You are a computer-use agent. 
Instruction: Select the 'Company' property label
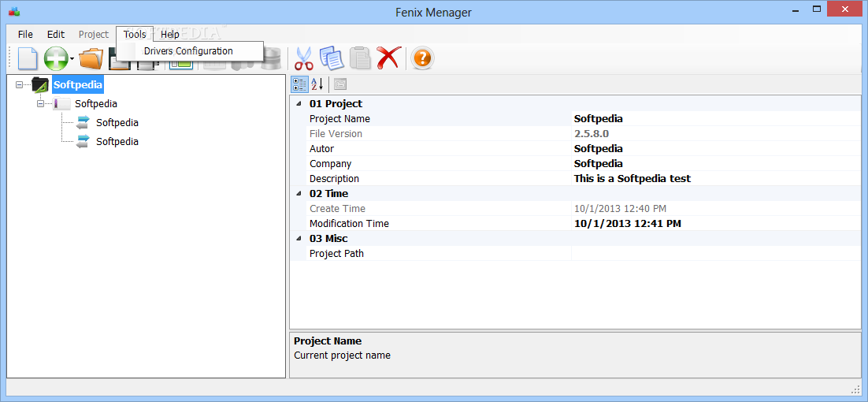(331, 163)
